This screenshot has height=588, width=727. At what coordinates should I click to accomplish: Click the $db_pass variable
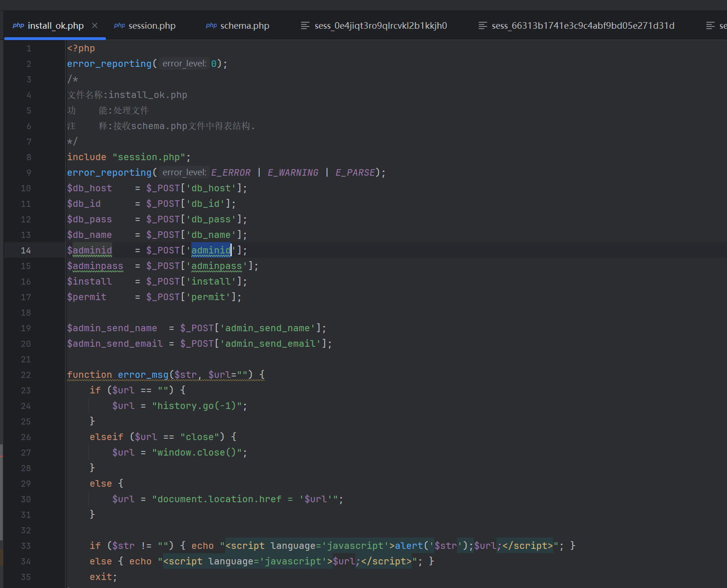point(90,219)
